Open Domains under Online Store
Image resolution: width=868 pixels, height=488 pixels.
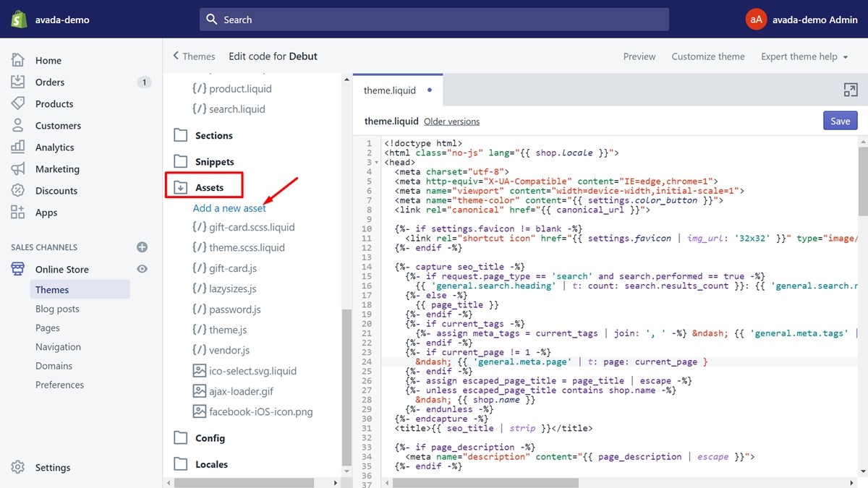click(54, 366)
